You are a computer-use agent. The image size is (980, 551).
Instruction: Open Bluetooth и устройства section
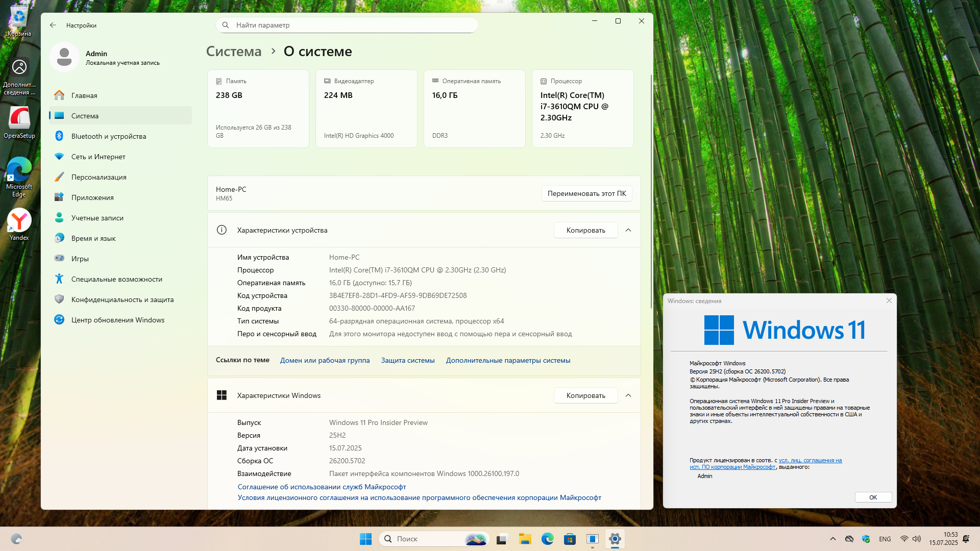[x=108, y=136]
